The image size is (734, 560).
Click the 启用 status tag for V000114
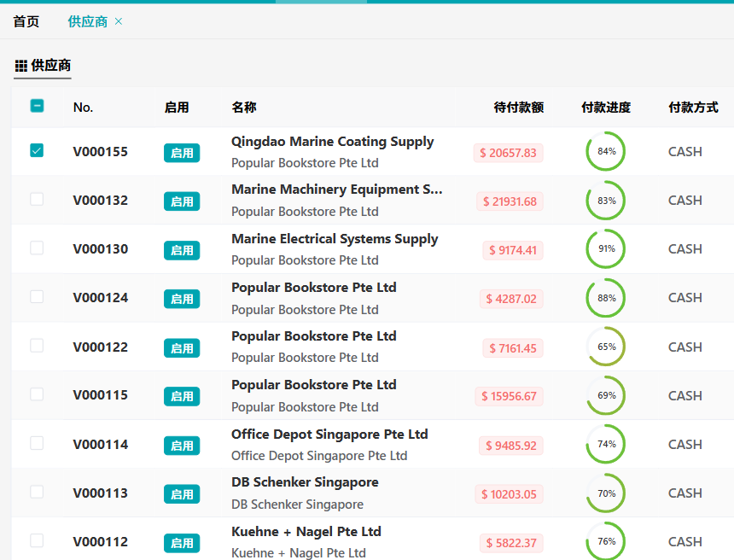182,445
